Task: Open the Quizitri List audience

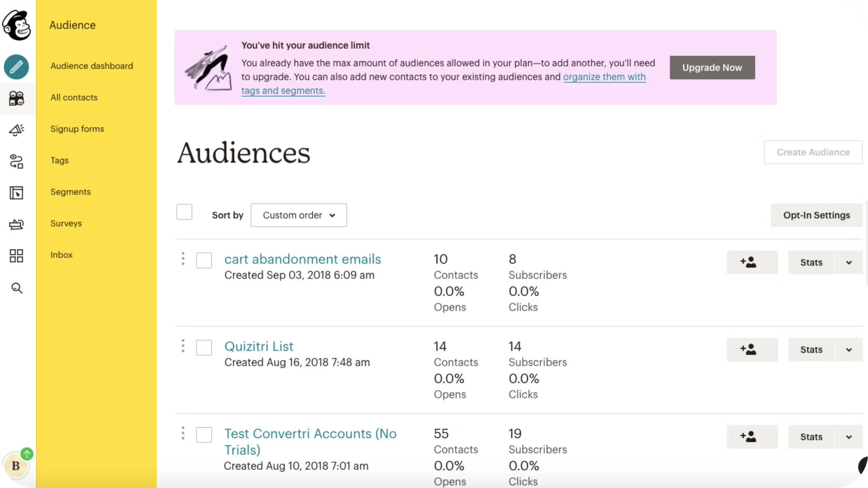Action: (x=259, y=346)
